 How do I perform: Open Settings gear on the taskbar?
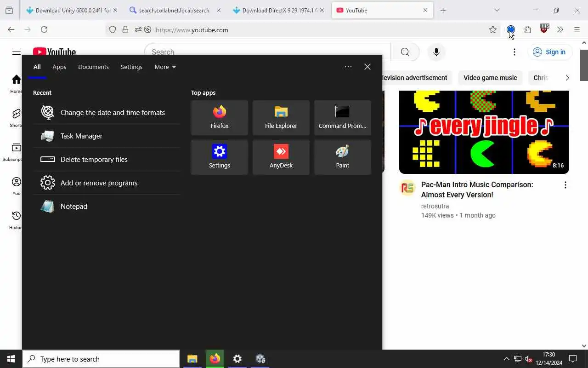237,359
